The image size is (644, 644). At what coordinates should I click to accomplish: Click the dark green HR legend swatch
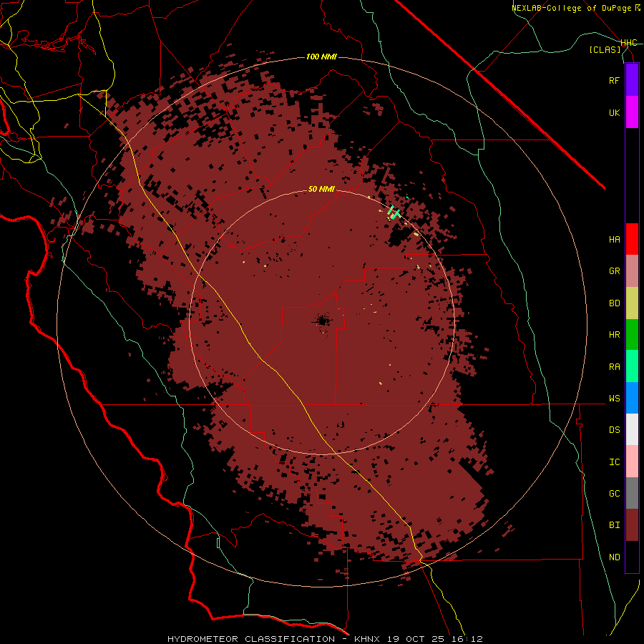[632, 335]
